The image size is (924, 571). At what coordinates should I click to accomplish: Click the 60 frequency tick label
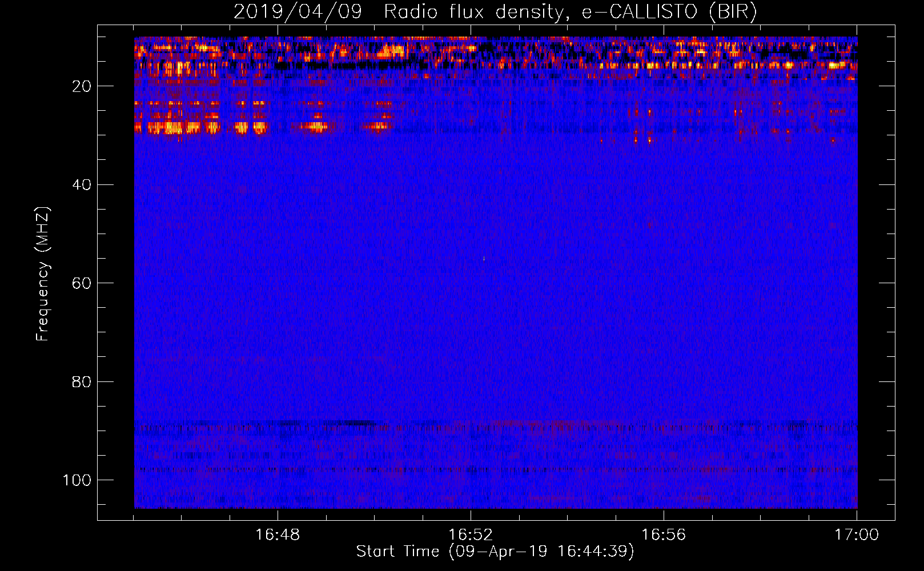point(82,283)
